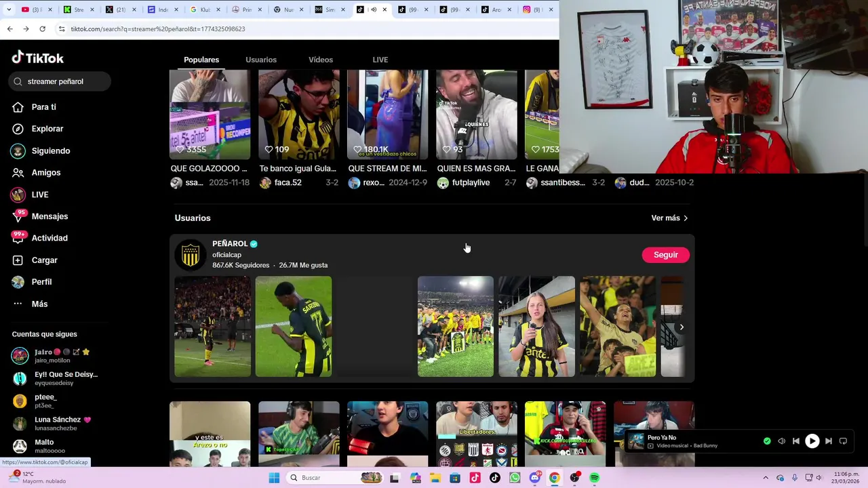
Task: Open Libertadores teams video thumbnail
Action: coord(476,434)
